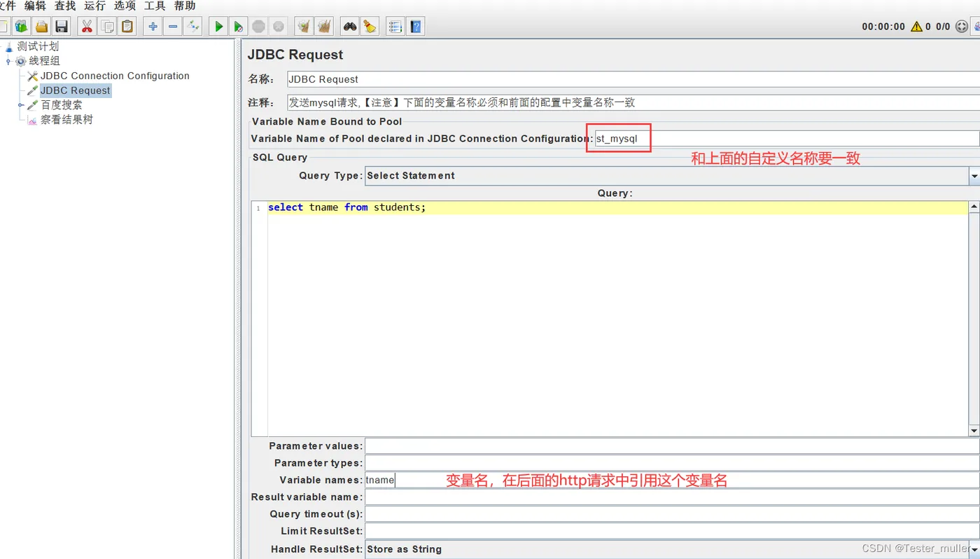
Task: Click the Parameter values field
Action: 673,446
